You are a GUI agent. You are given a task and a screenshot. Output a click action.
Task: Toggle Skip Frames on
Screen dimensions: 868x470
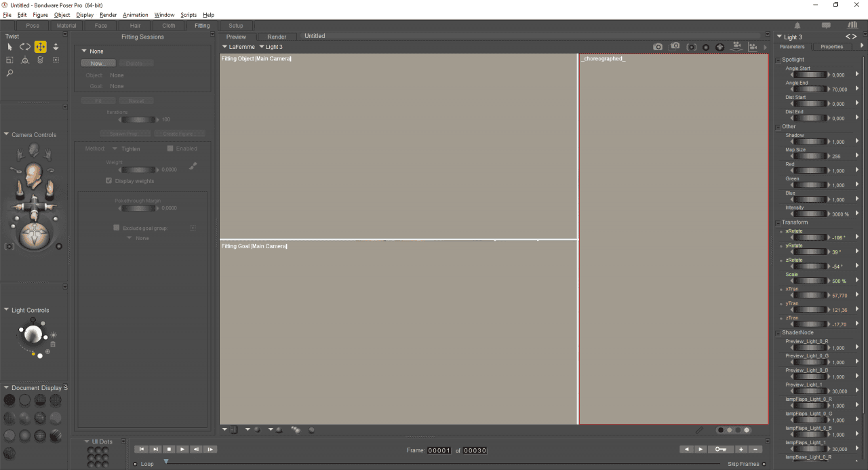(763, 464)
